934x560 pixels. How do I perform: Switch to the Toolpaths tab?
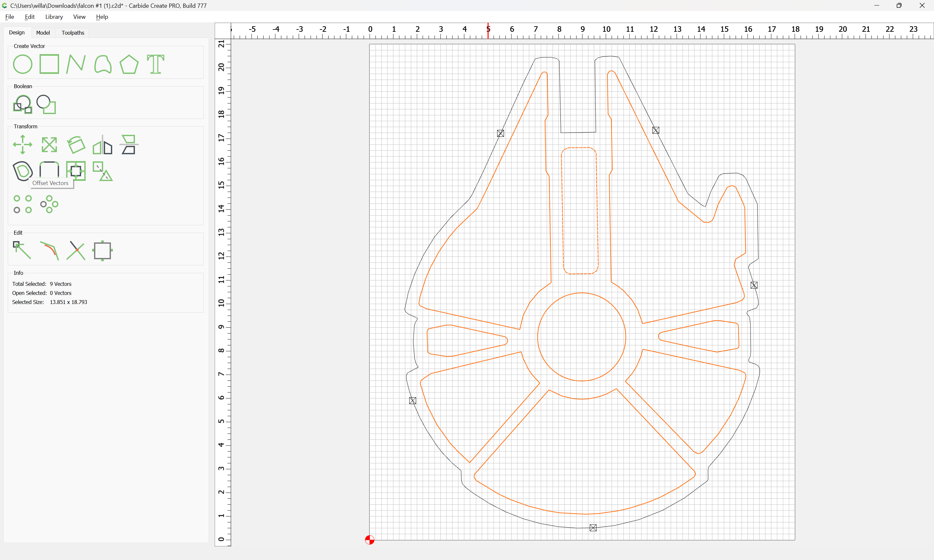73,33
